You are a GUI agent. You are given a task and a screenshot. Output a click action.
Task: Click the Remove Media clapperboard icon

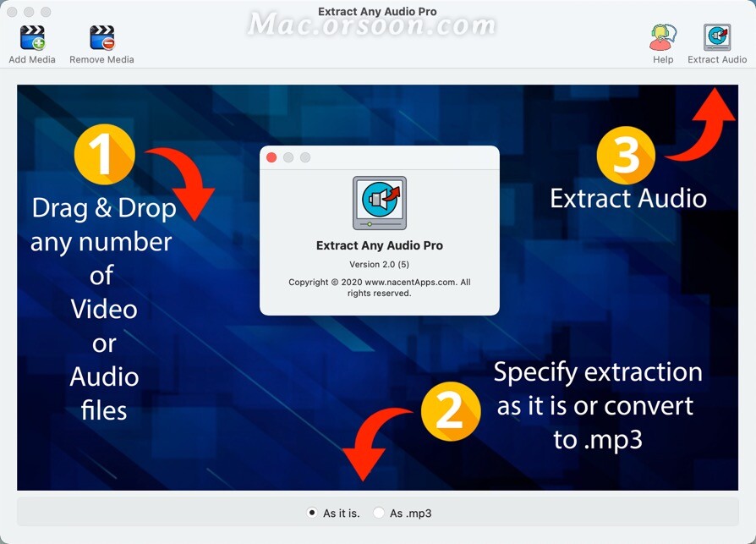101,37
